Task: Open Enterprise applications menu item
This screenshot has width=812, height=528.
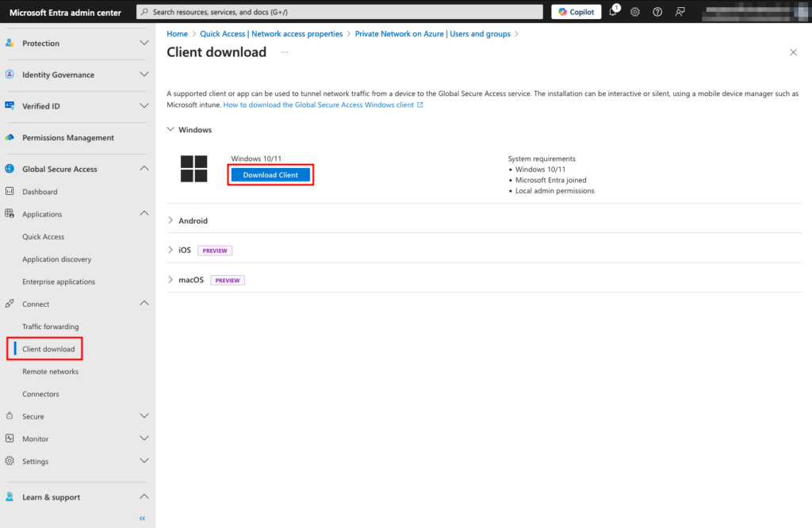Action: click(59, 281)
